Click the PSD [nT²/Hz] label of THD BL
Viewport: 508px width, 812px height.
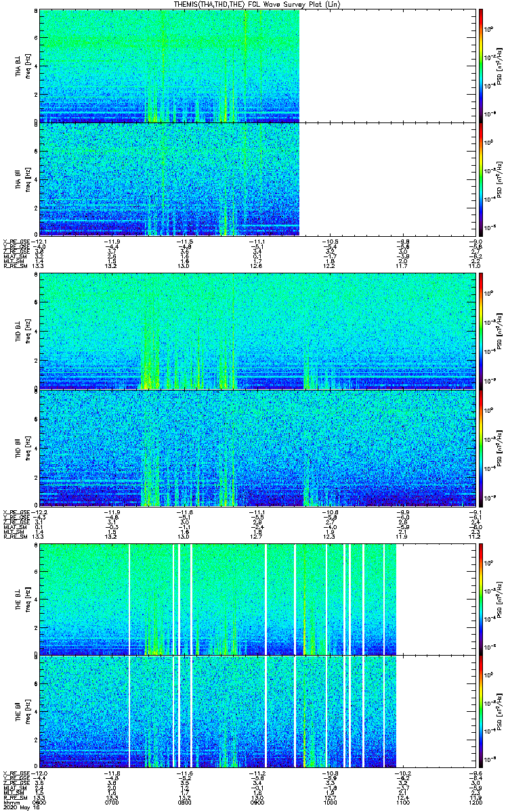click(499, 332)
